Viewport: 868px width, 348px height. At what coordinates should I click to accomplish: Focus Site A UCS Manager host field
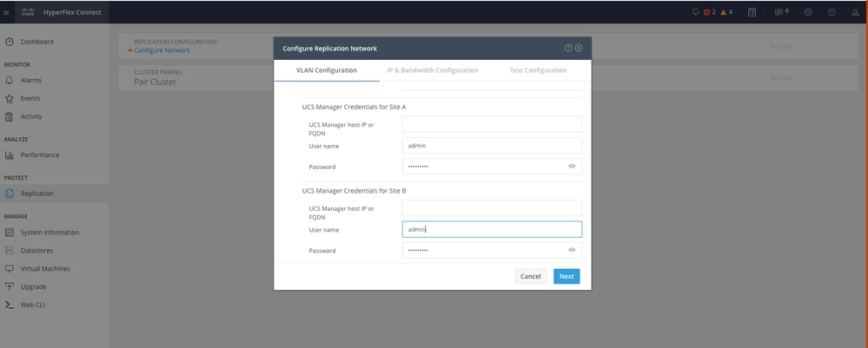[492, 124]
